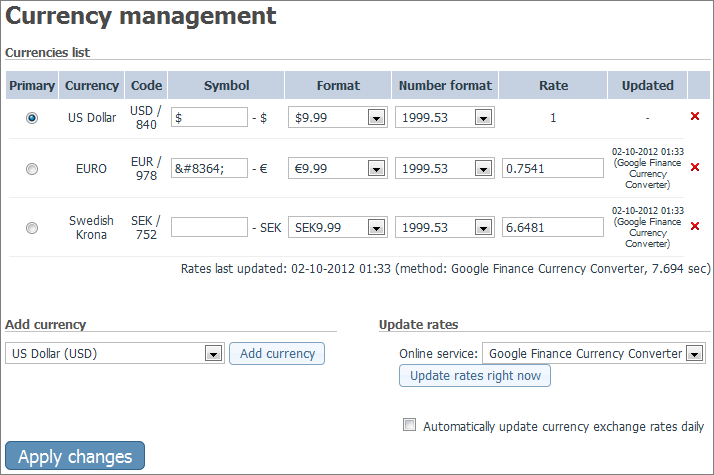Open the Online service dropdown

tap(594, 353)
